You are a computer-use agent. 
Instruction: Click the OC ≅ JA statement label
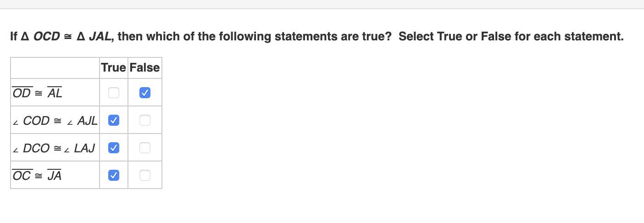[37, 176]
